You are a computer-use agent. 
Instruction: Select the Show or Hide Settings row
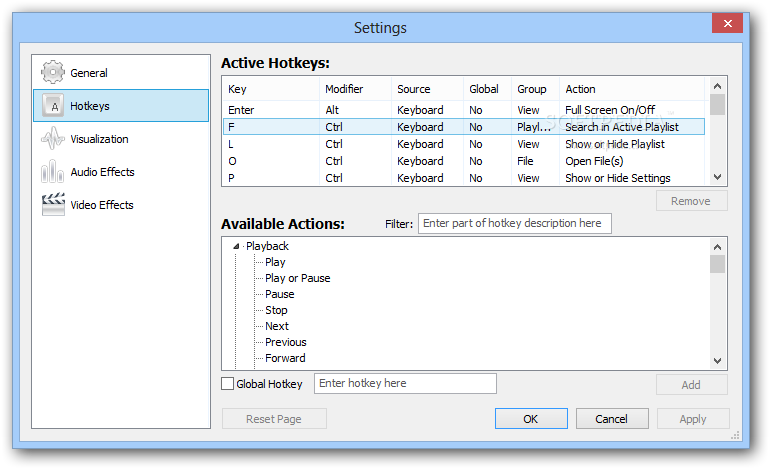[x=464, y=178]
